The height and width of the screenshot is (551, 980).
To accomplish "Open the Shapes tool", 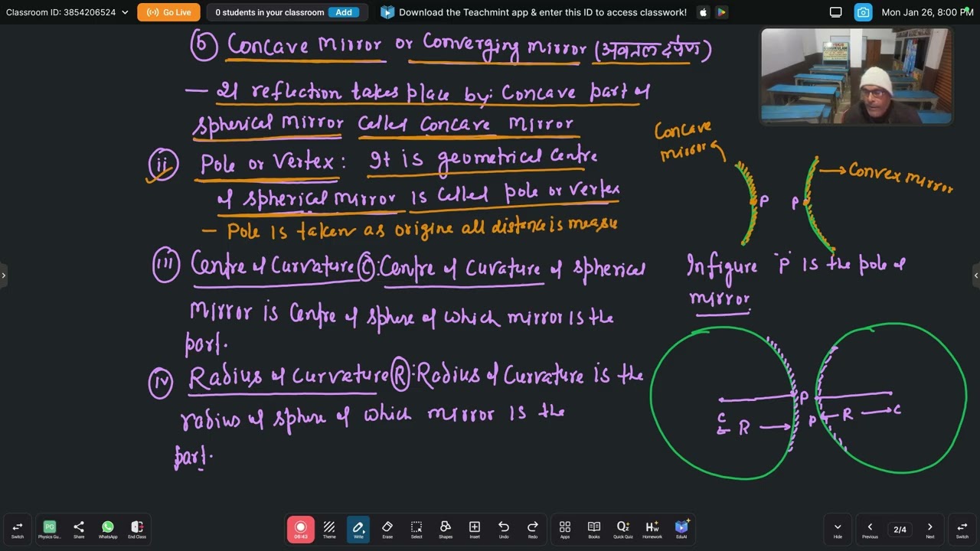I will pyautogui.click(x=446, y=530).
